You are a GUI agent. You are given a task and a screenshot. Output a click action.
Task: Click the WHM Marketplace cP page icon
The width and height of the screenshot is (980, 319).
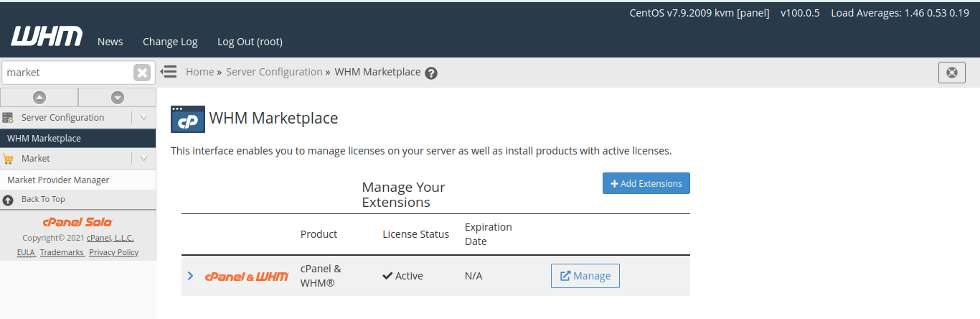coord(188,119)
